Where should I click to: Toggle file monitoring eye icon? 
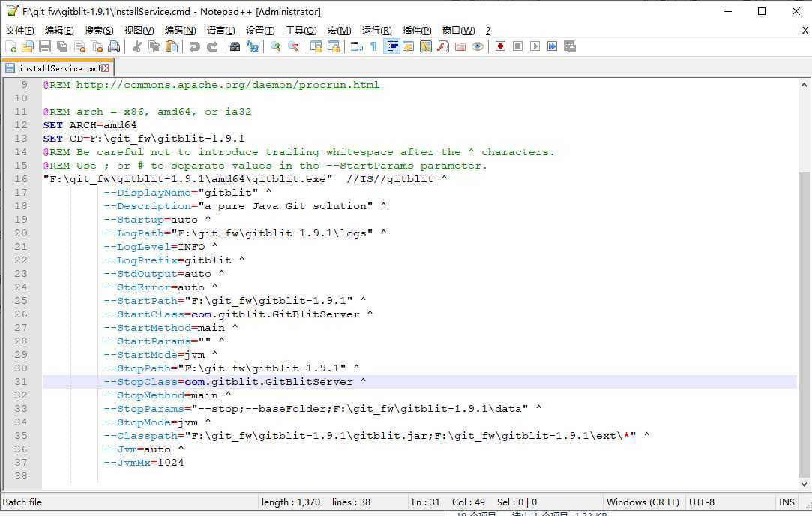[478, 46]
